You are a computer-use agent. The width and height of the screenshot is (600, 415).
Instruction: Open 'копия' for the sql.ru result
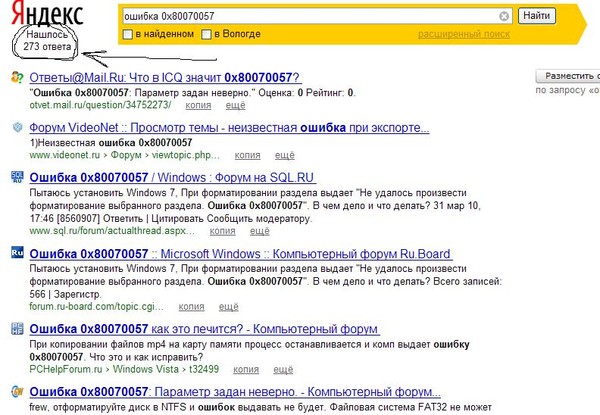[x=222, y=231]
